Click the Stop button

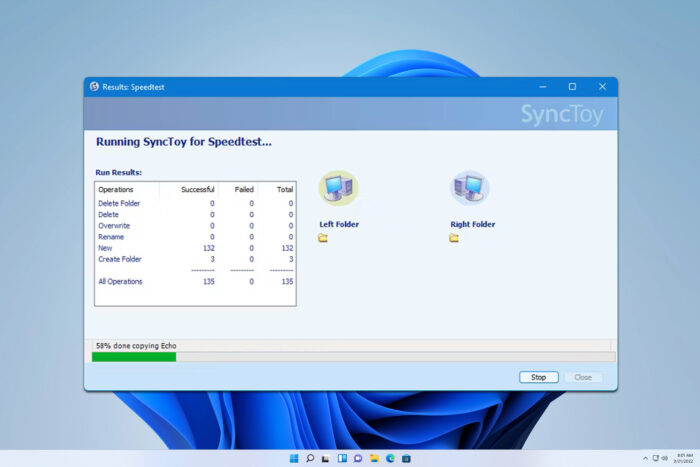[x=538, y=377]
